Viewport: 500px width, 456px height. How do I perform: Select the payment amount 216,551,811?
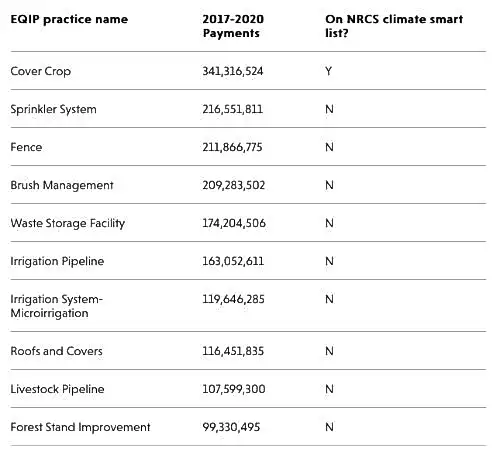[x=232, y=109]
